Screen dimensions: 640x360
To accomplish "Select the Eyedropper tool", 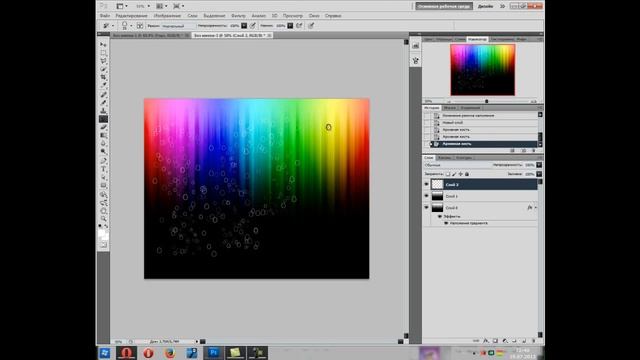I will tap(104, 86).
